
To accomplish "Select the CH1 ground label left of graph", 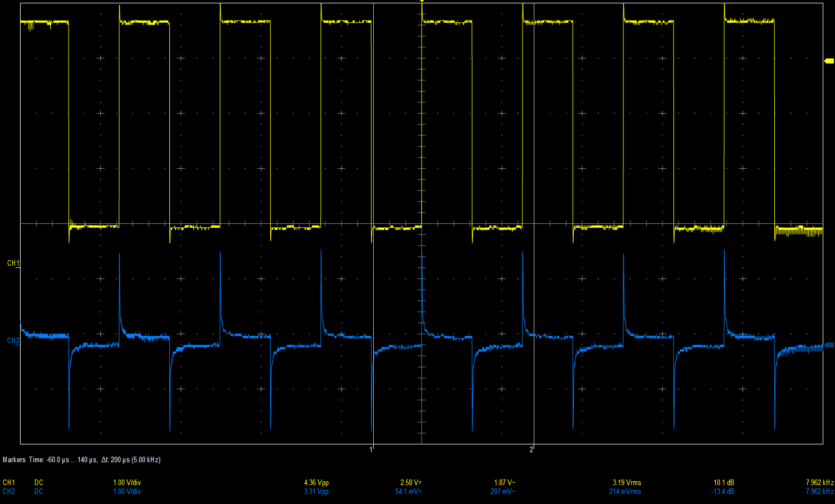I will [13, 263].
